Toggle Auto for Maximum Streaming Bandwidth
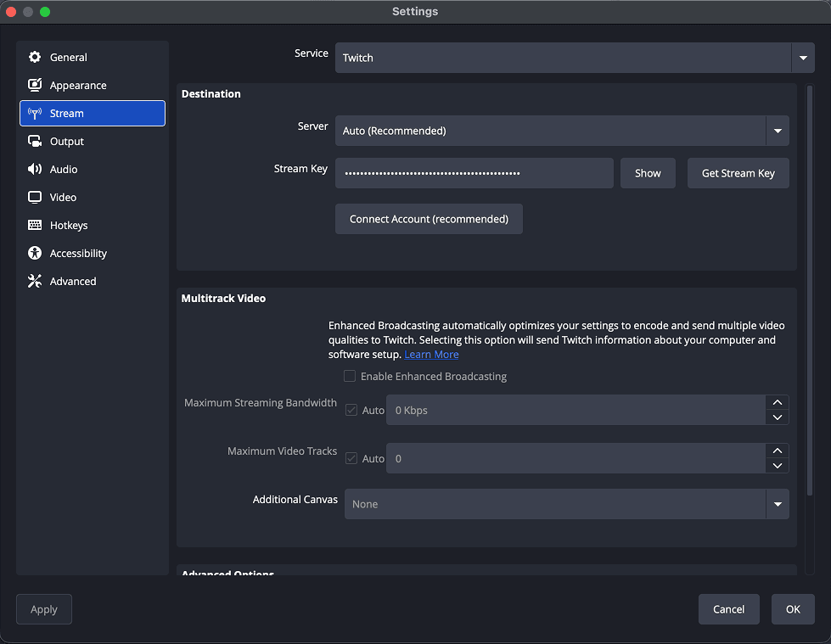Screen dimensions: 831x644 click(351, 411)
